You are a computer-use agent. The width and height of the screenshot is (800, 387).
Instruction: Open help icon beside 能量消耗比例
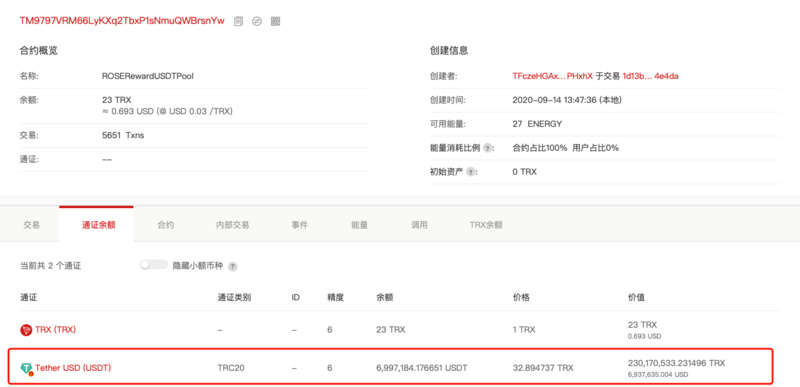[x=488, y=148]
